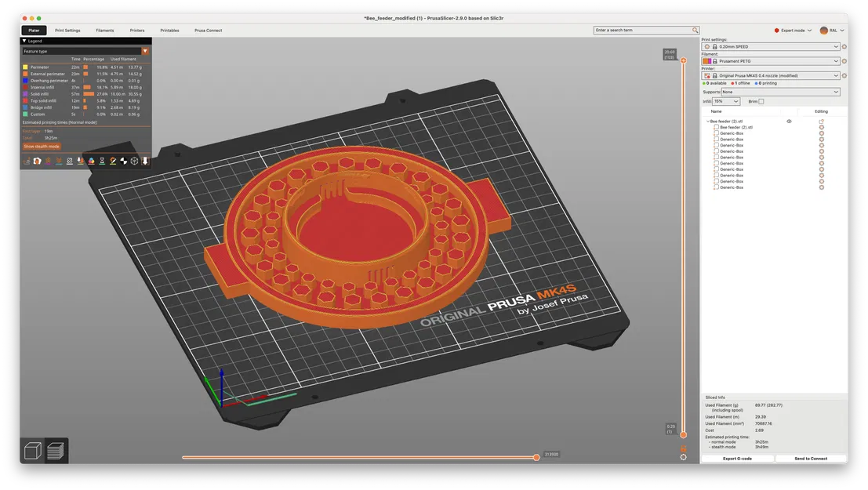Click the Editing column header

[821, 111]
